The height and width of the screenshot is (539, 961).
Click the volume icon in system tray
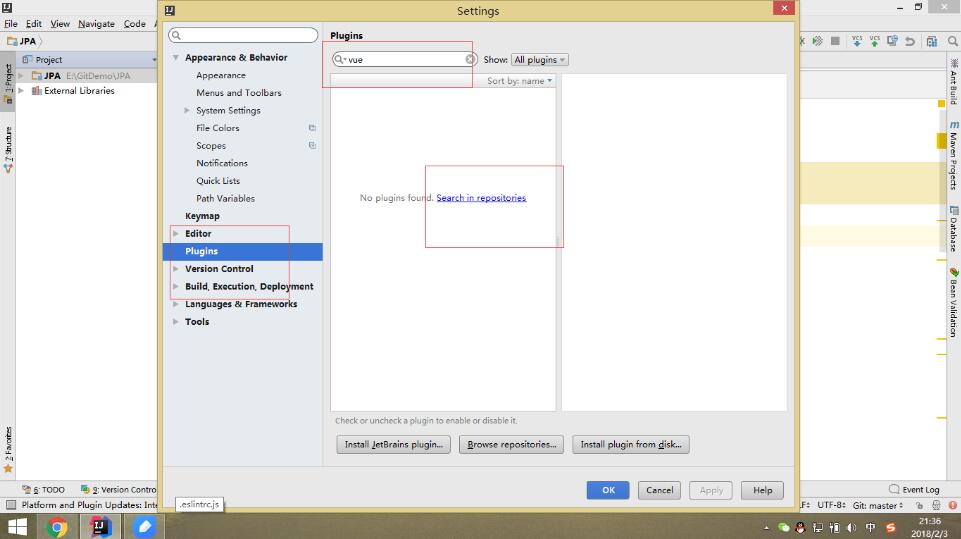(852, 527)
